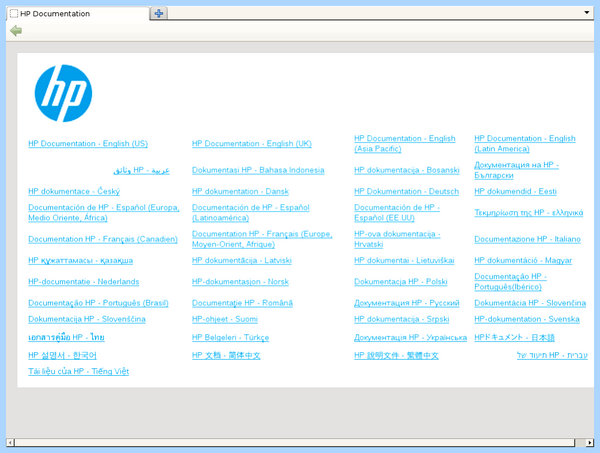
Task: Open the Hebrew עברית documentation link
Action: pos(552,355)
